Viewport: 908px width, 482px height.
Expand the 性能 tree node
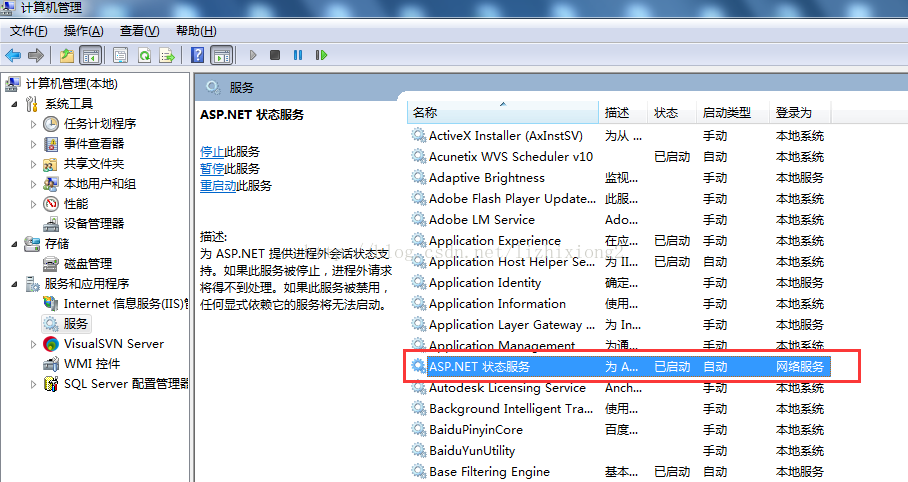(x=33, y=204)
